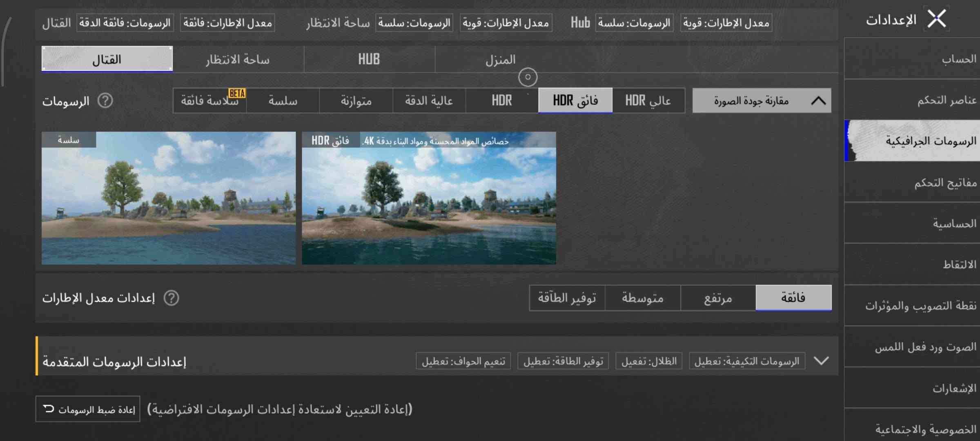Expand advanced graphics settings with the down chevron
Image resolution: width=980 pixels, height=441 pixels.
(821, 361)
